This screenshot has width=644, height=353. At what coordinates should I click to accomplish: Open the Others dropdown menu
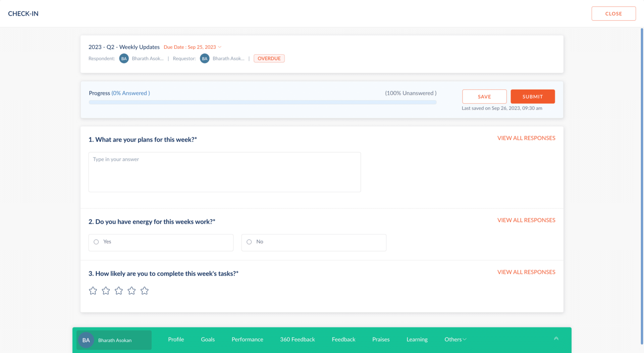(x=455, y=340)
